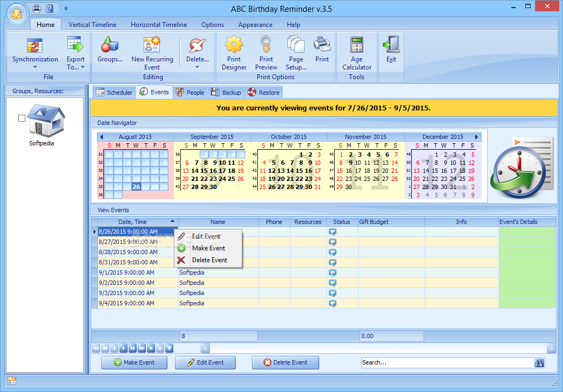This screenshot has height=392, width=563.
Task: Click status icon for 8/26/2015 event
Action: click(333, 232)
